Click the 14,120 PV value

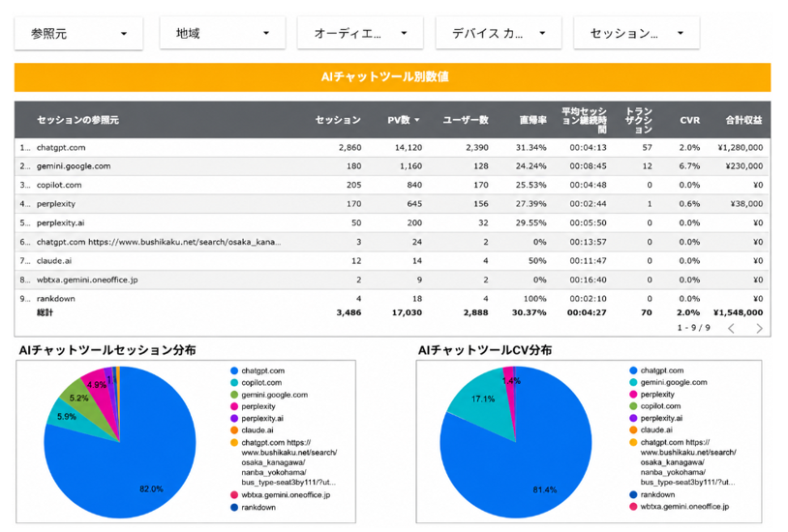[409, 148]
